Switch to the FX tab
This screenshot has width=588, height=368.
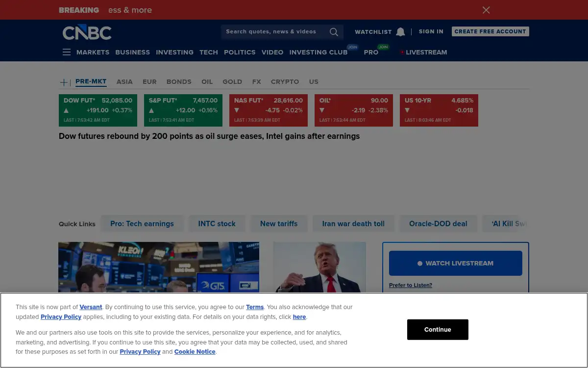pyautogui.click(x=256, y=82)
